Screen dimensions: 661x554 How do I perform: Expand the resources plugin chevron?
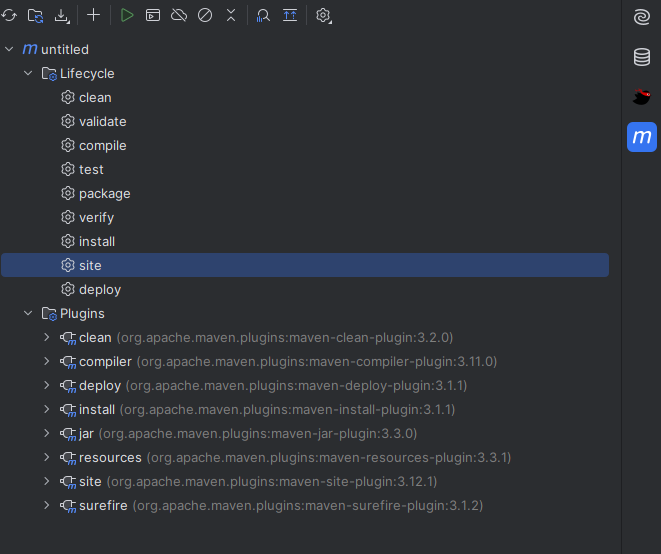tap(47, 457)
